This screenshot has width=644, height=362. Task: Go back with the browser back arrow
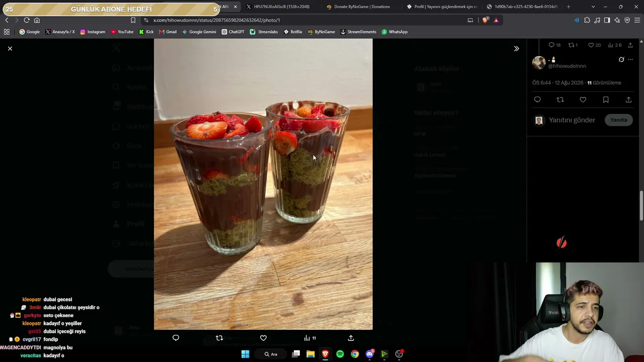point(7,20)
